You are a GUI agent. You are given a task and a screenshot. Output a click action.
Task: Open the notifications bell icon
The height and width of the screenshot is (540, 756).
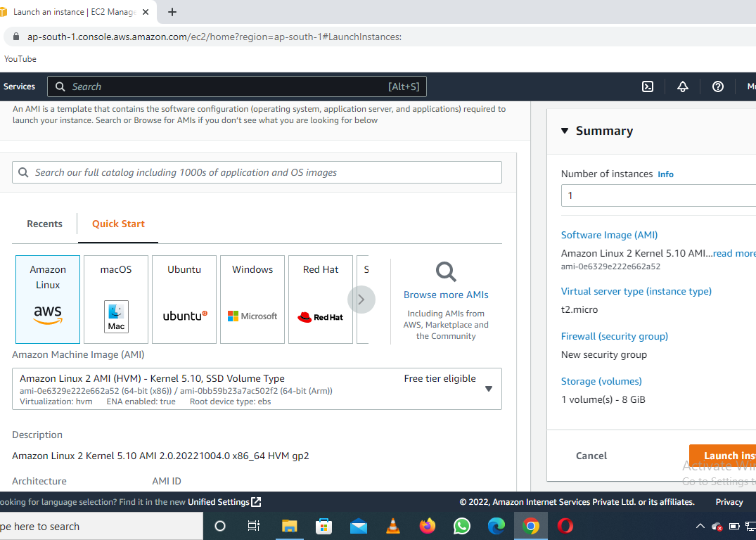click(683, 86)
